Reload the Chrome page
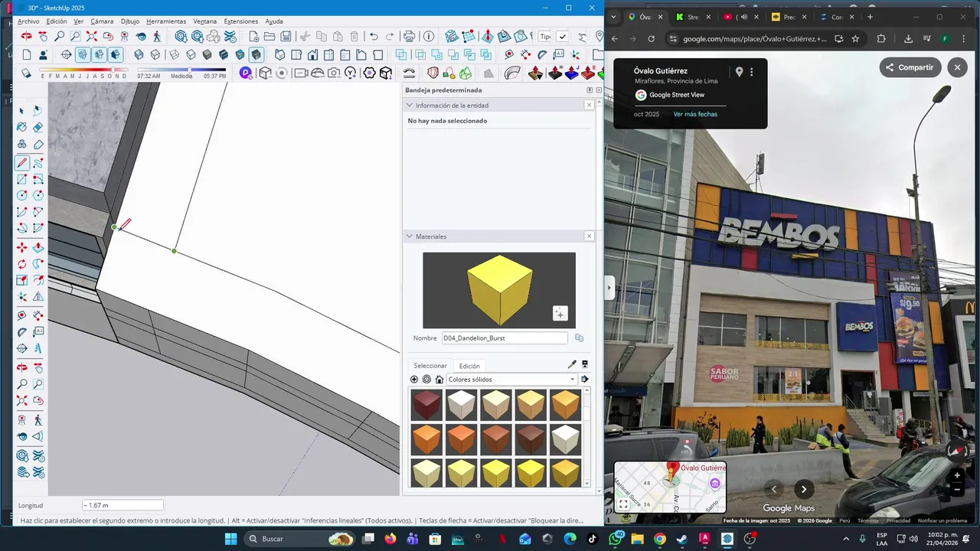The height and width of the screenshot is (551, 980). [651, 38]
